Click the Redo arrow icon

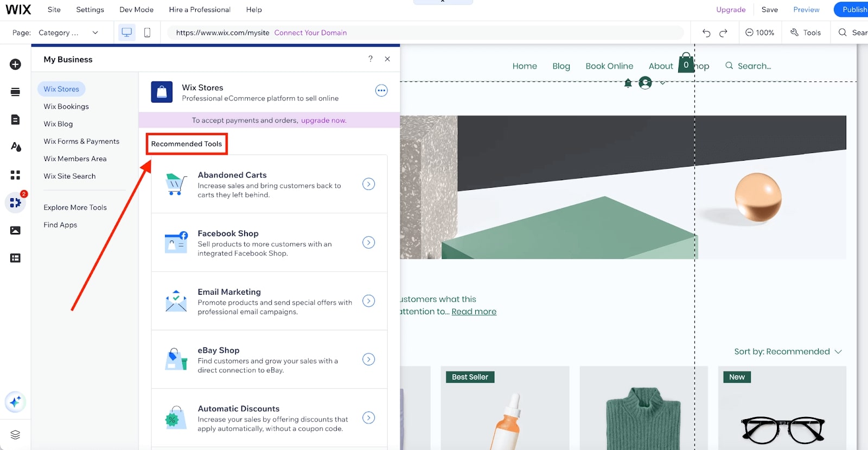(x=723, y=33)
